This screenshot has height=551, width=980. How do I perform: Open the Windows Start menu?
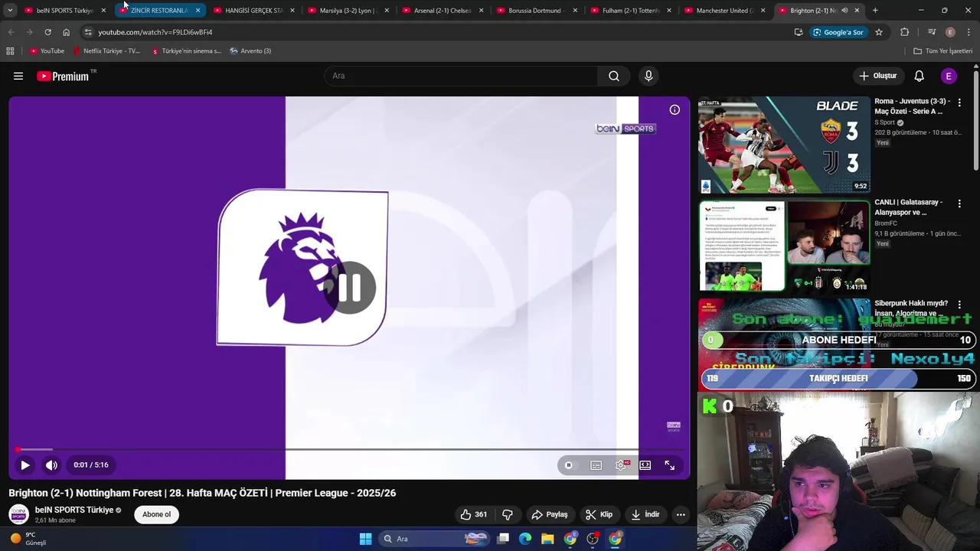click(x=365, y=539)
